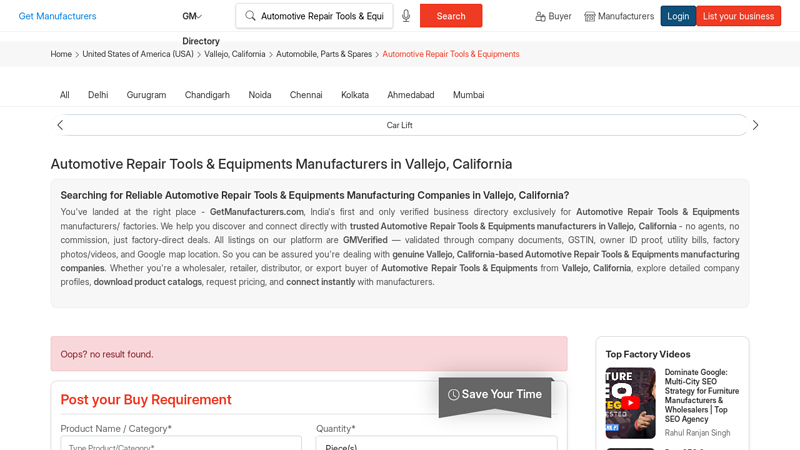Open video title Dominate Google Multi-City SEO

point(702,395)
